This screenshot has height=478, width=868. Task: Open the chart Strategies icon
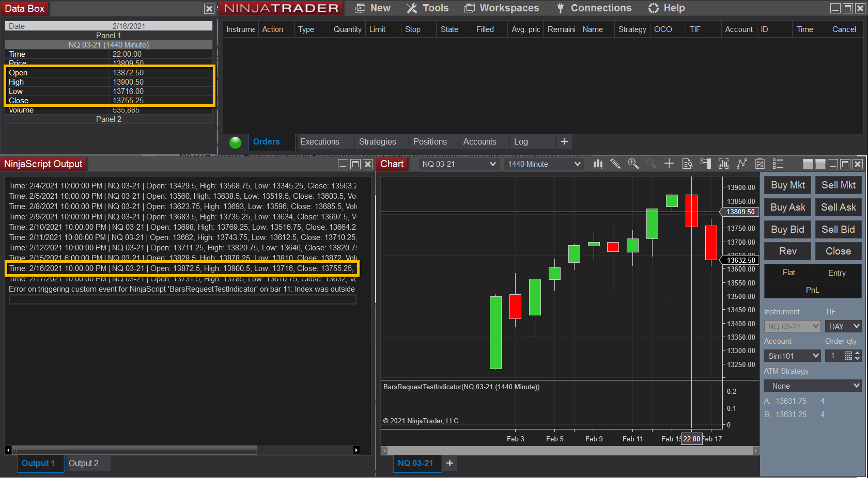tap(742, 164)
